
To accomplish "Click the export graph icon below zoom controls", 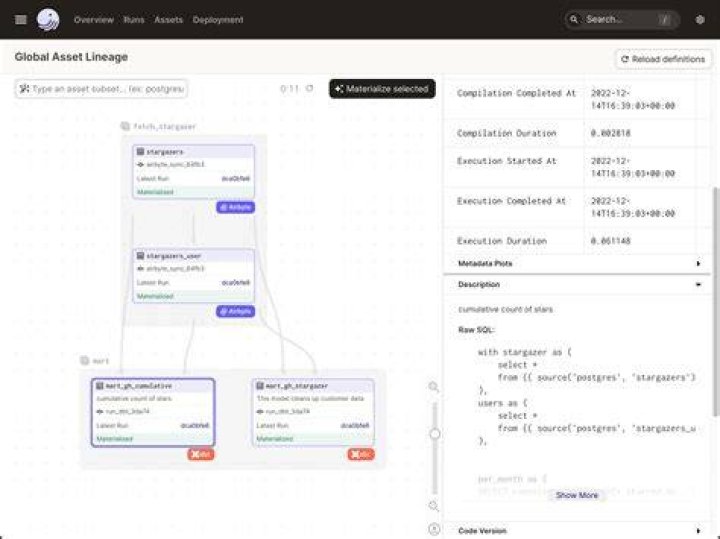I will pyautogui.click(x=434, y=529).
